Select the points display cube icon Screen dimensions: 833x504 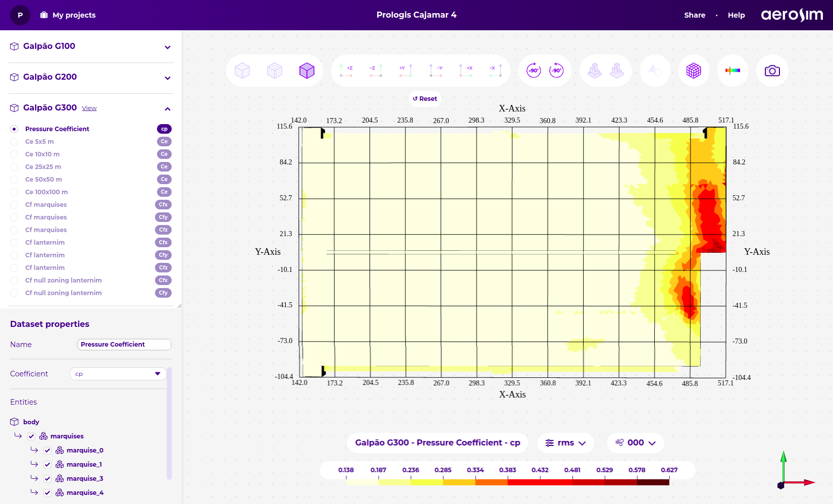tap(242, 71)
